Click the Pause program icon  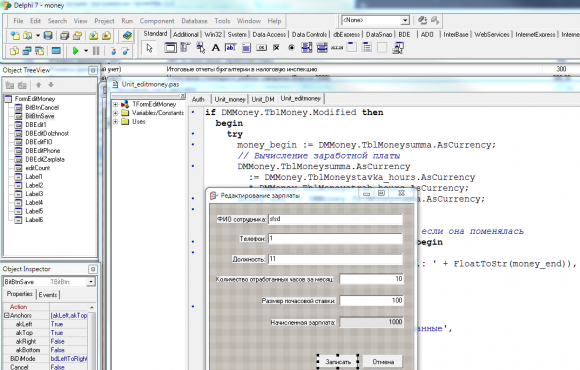coord(96,51)
